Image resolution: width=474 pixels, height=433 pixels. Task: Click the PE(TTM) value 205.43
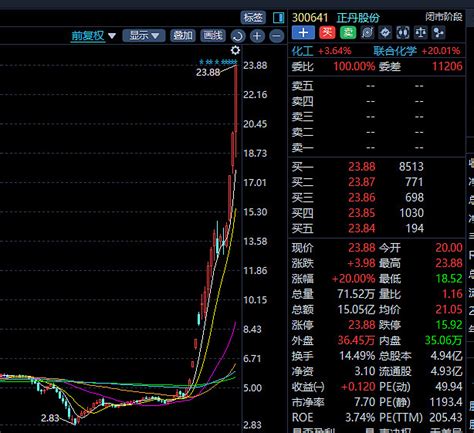(446, 417)
